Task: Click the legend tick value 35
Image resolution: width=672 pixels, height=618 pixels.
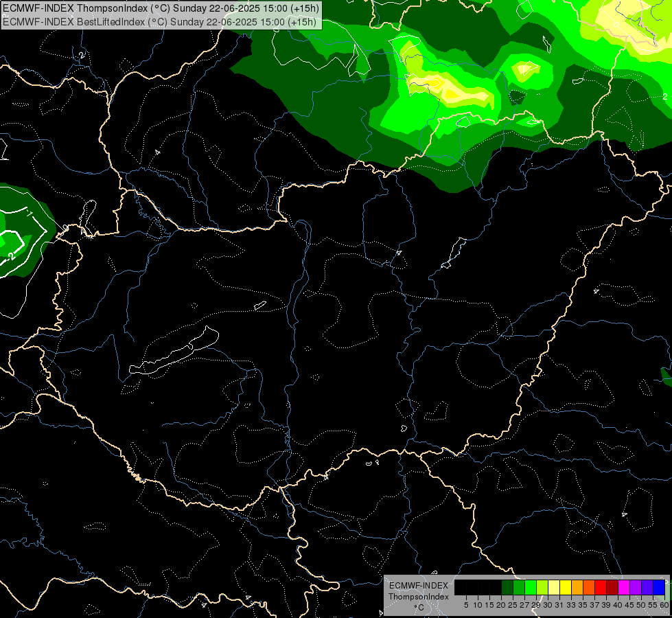Action: pos(583,605)
